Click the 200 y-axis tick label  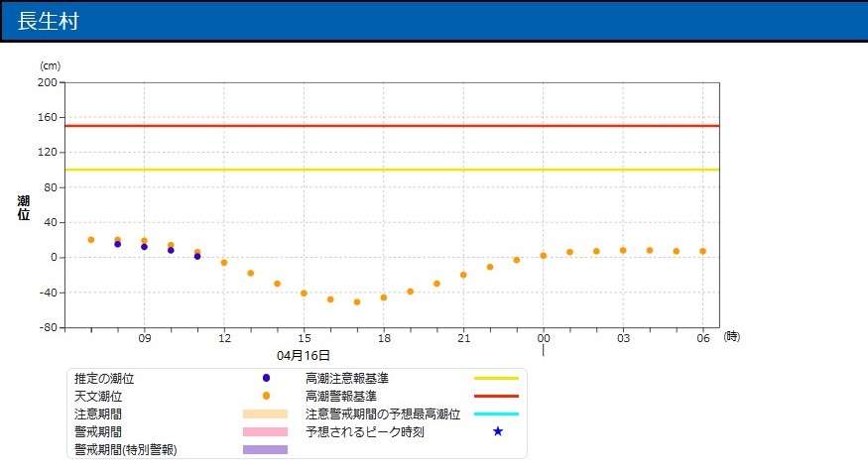47,82
